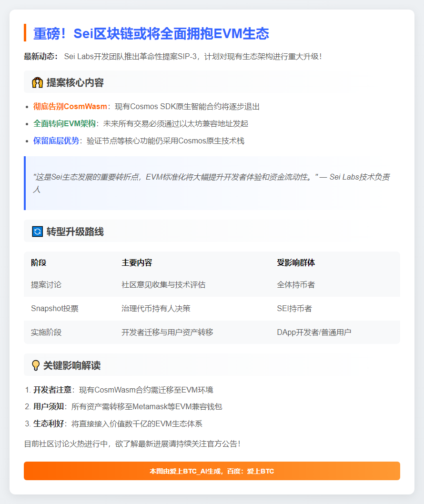Viewport: 424px width, 504px height.
Task: Click bold list label 开发者注意
Action: pos(52,390)
